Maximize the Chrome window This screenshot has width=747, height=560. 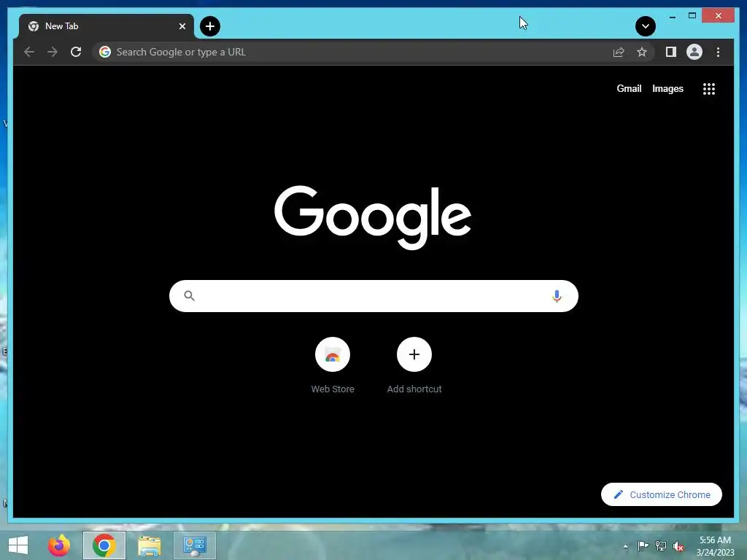(692, 16)
